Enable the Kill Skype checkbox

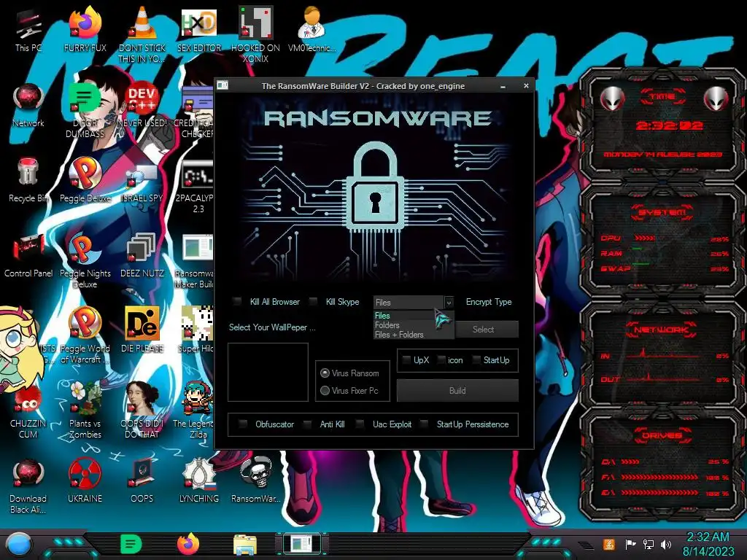pos(313,301)
